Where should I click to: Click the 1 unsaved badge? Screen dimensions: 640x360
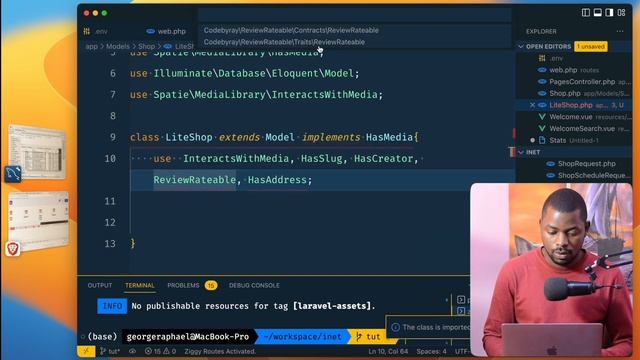(x=591, y=47)
